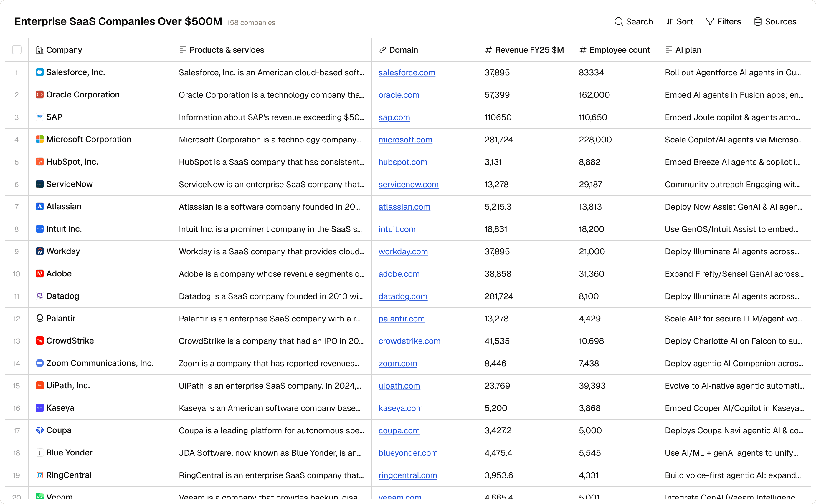Screen dimensions: 816x504
Task: Toggle the select-all checkbox in header
Action: coord(17,50)
